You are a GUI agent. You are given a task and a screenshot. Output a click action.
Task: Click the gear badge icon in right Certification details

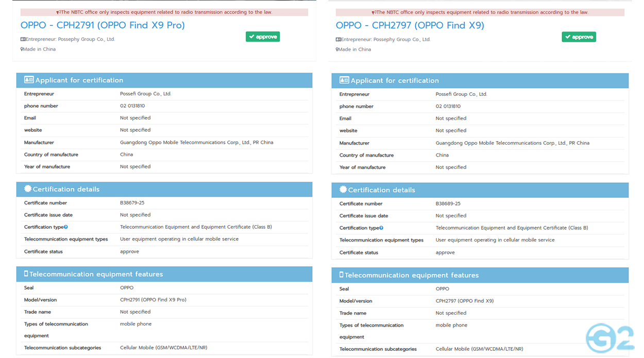coord(343,190)
